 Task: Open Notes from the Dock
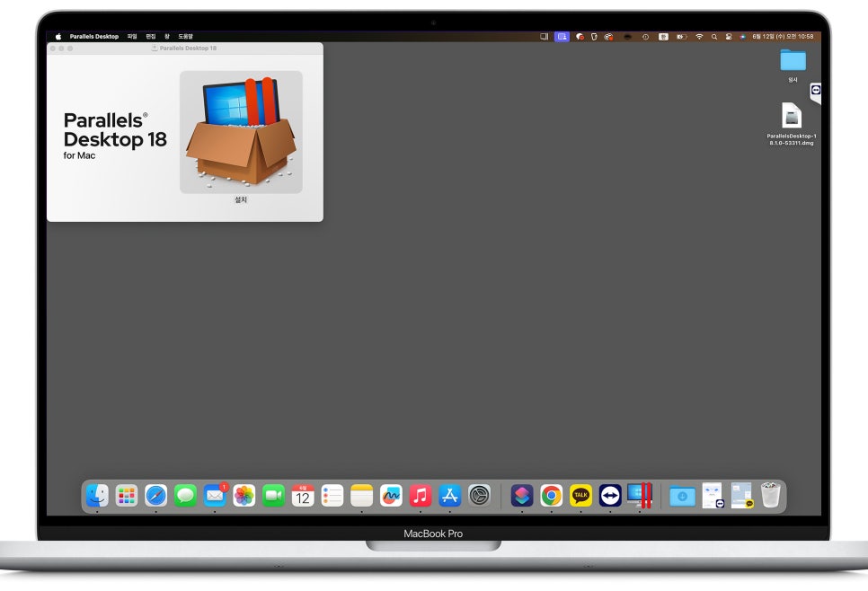[361, 495]
